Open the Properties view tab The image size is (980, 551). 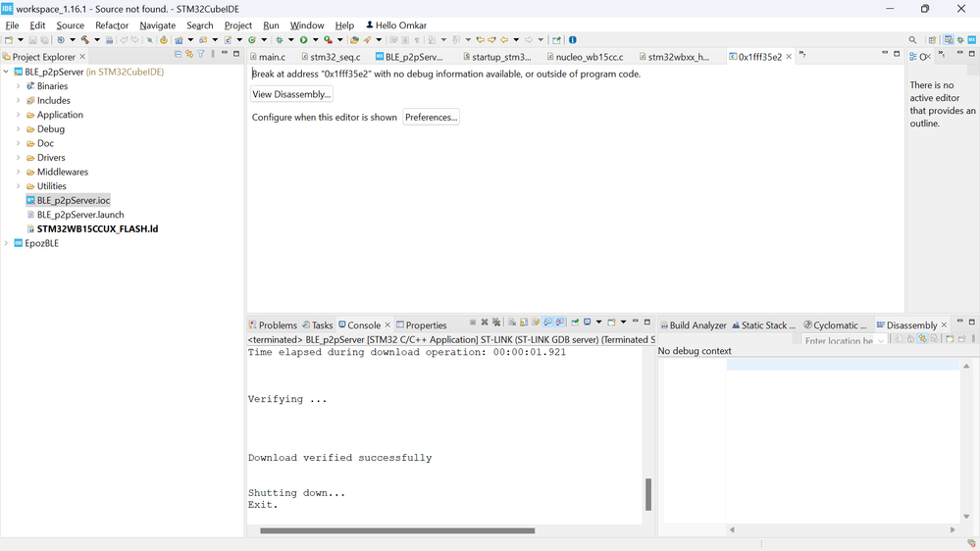click(x=421, y=325)
